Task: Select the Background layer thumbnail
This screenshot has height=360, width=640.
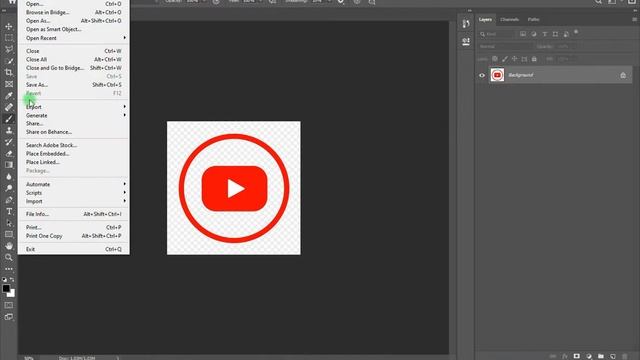Action: (497, 75)
